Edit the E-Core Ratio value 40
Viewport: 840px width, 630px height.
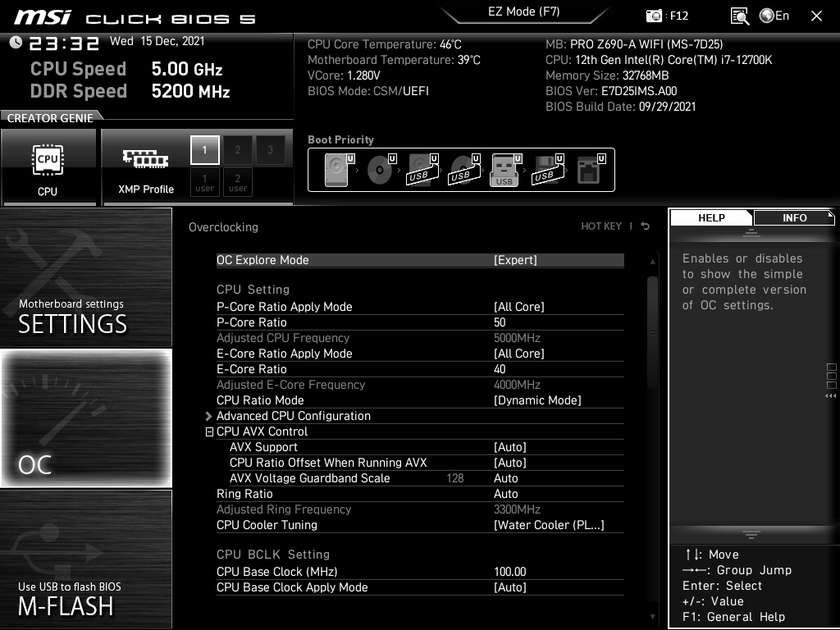500,369
